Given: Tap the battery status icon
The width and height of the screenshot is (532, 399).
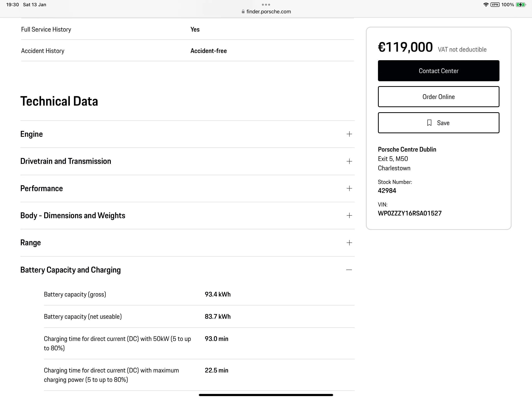Looking at the screenshot, I should pos(521,4).
